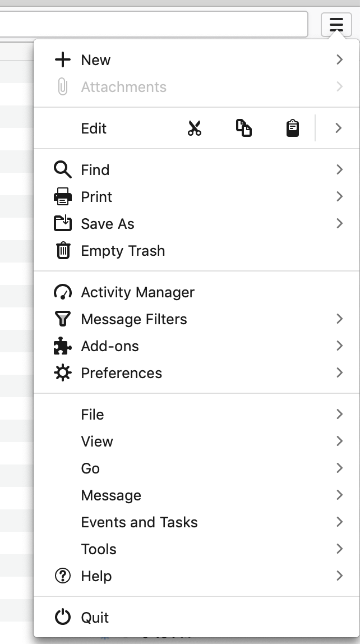Click the trash can icon
This screenshot has height=644, width=360.
63,251
